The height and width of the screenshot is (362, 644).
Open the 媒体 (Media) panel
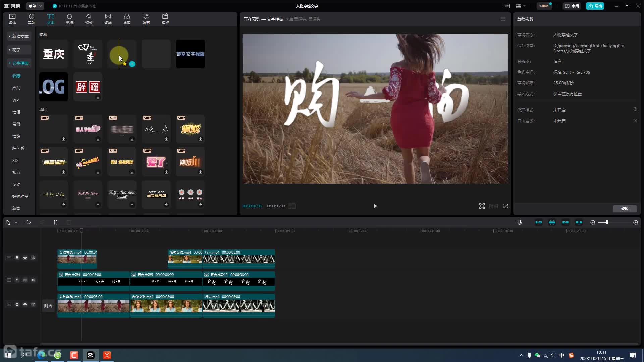(12, 19)
